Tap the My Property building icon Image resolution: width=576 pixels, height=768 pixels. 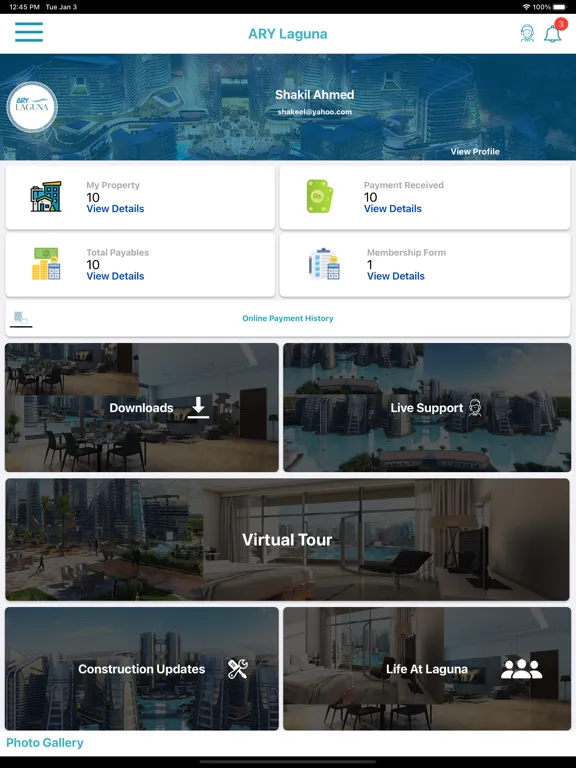[x=46, y=196]
